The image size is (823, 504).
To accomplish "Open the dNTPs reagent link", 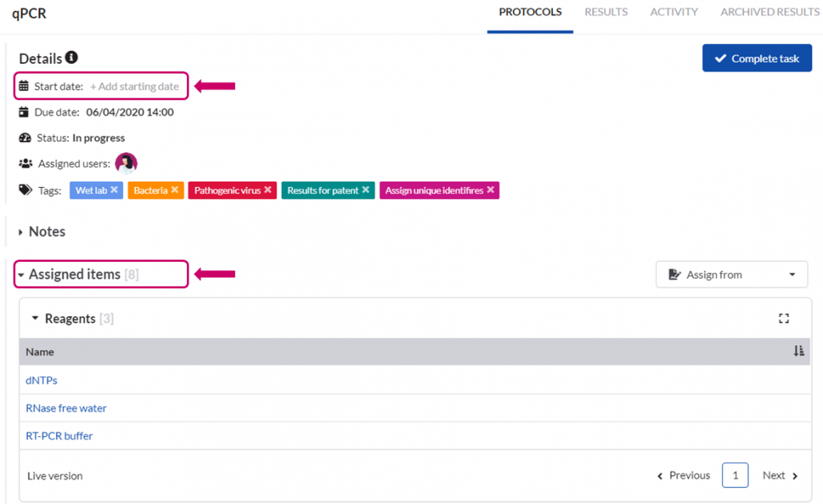I will (x=42, y=380).
